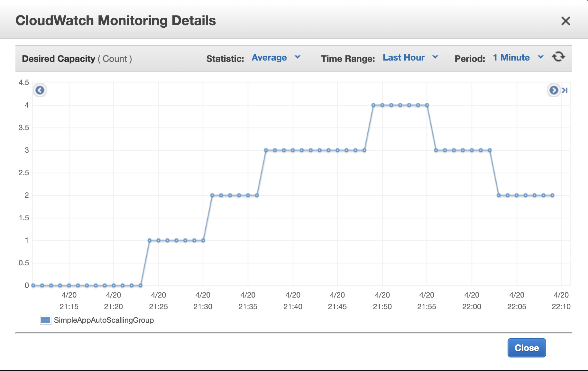588x371 pixels.
Task: Open the Period 1 Minute dropdown
Action: [x=518, y=58]
